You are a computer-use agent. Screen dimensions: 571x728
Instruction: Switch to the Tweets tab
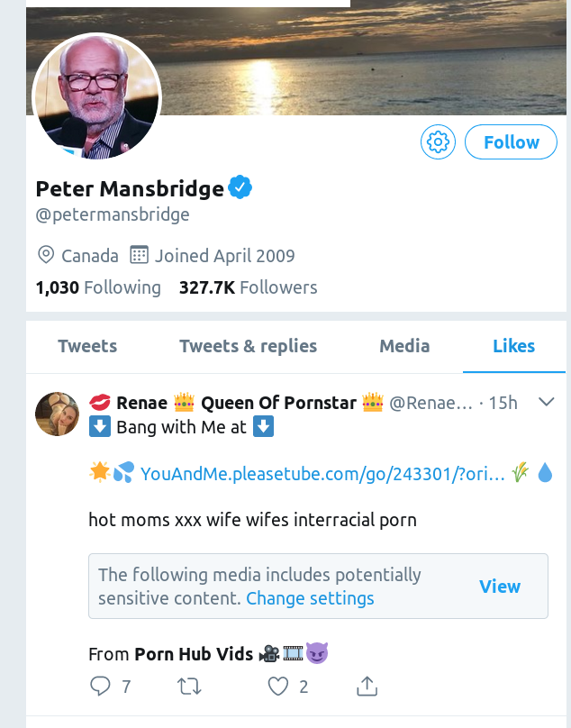click(87, 346)
